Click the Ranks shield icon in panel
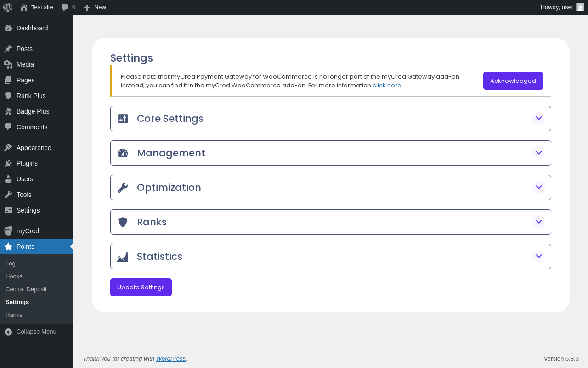588x368 pixels. (x=123, y=222)
